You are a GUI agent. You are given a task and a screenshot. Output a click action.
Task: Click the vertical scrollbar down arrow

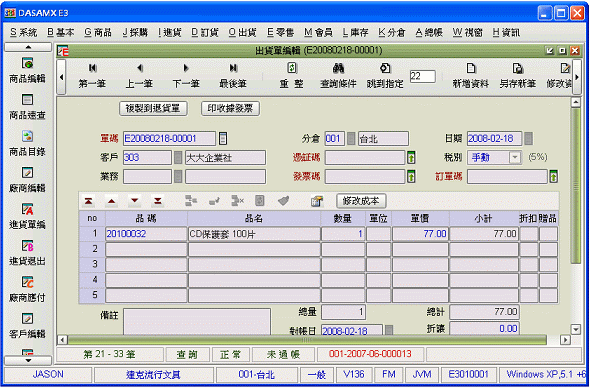click(576, 330)
